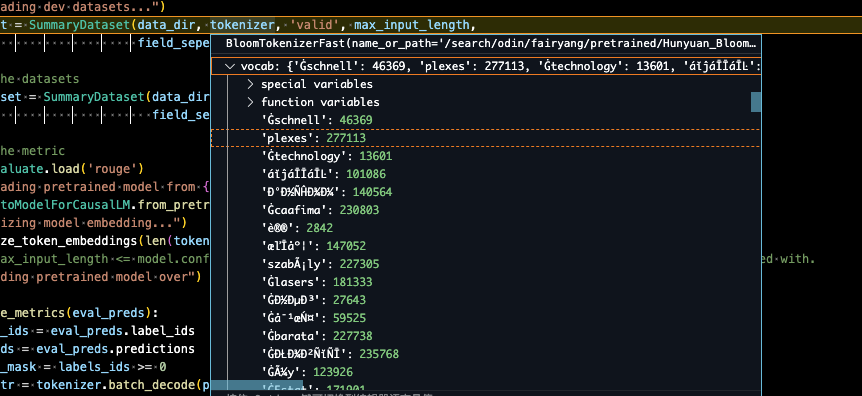Select the 'Ġbarata': 227738 row
The width and height of the screenshot is (862, 396).
pos(486,336)
